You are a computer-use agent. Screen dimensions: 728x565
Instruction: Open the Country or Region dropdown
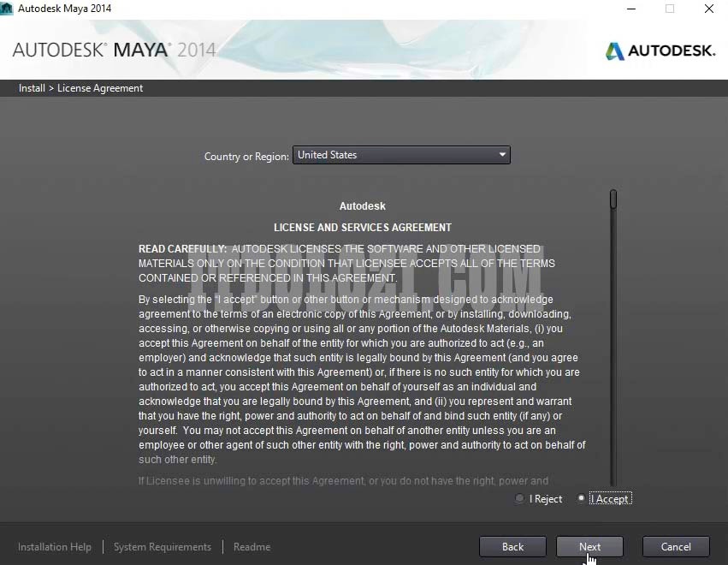[401, 155]
